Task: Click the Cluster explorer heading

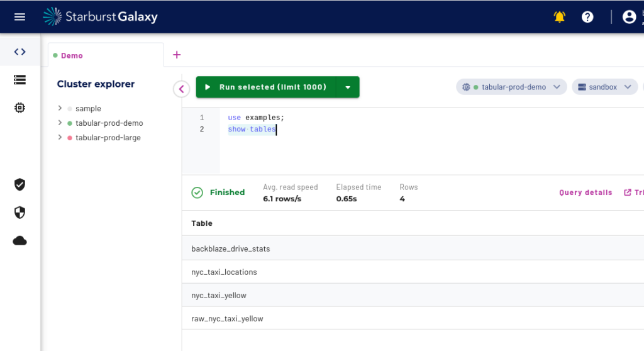Action: point(96,84)
